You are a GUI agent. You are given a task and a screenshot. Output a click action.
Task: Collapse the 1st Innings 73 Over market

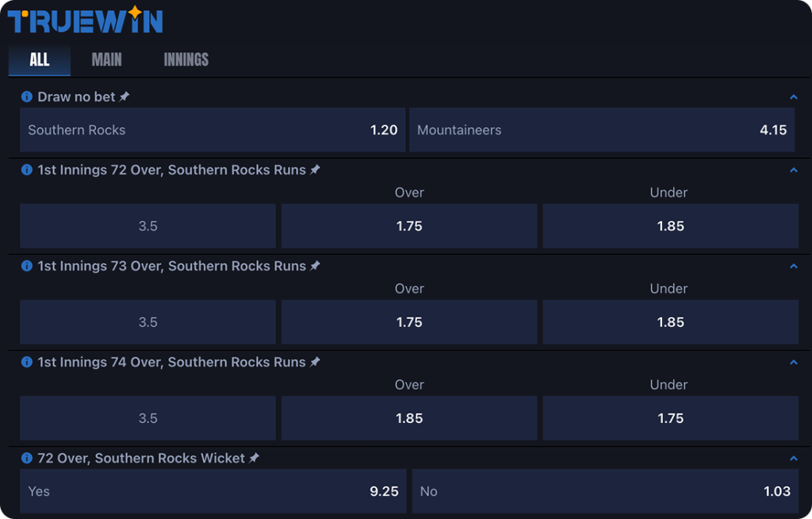[793, 266]
